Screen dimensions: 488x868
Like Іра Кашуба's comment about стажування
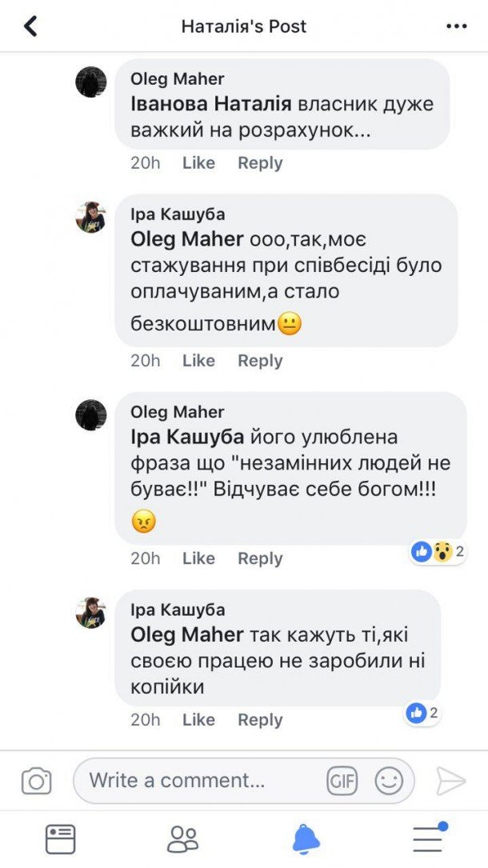coord(198,361)
